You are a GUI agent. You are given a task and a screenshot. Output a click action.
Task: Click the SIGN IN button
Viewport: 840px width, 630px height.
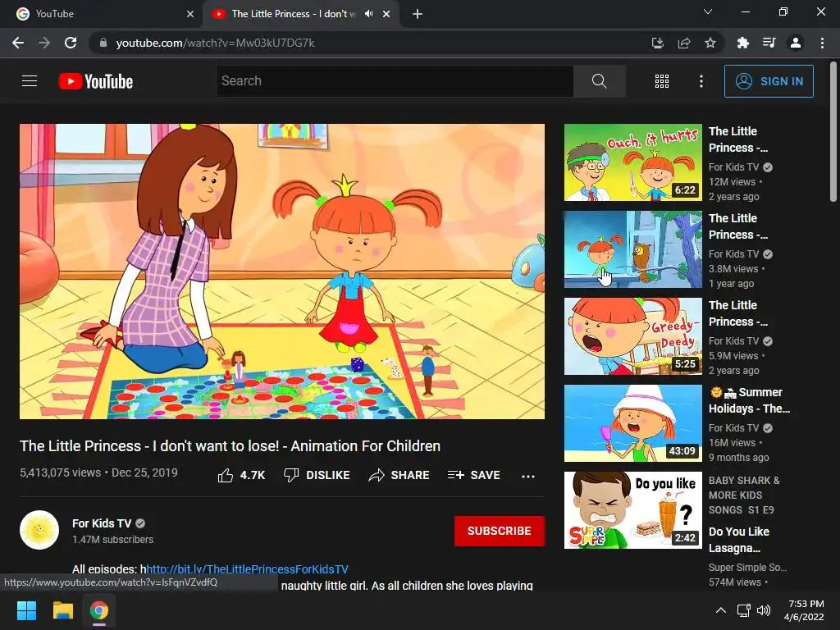[x=769, y=81]
